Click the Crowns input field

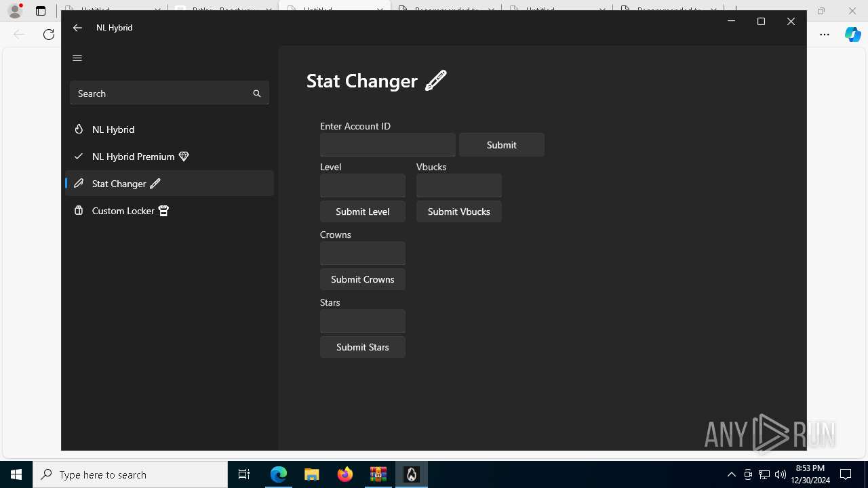[x=363, y=253]
